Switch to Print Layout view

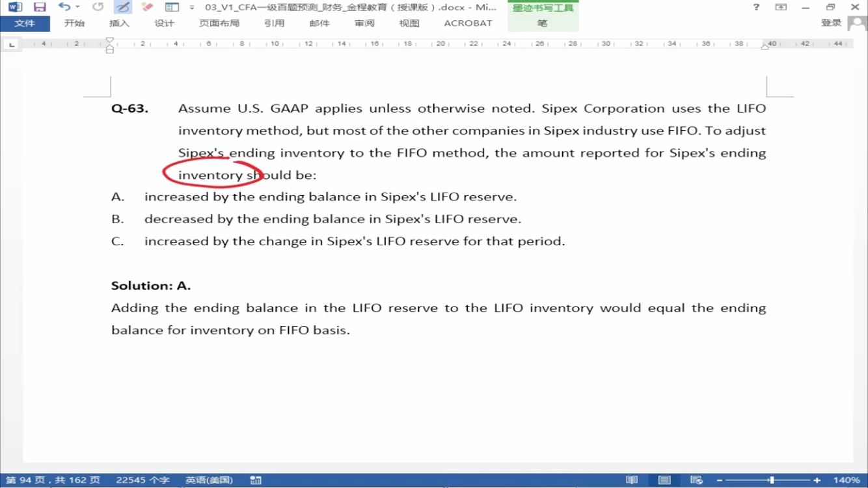pos(664,480)
